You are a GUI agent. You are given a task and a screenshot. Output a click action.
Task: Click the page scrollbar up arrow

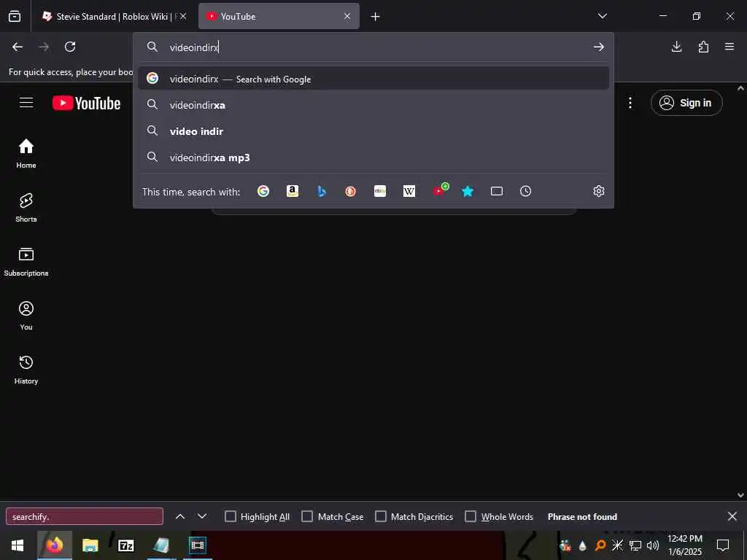click(741, 88)
